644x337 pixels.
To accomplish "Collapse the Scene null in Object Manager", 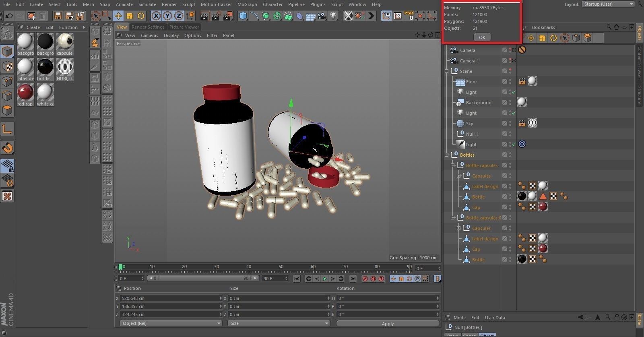I will (x=447, y=71).
